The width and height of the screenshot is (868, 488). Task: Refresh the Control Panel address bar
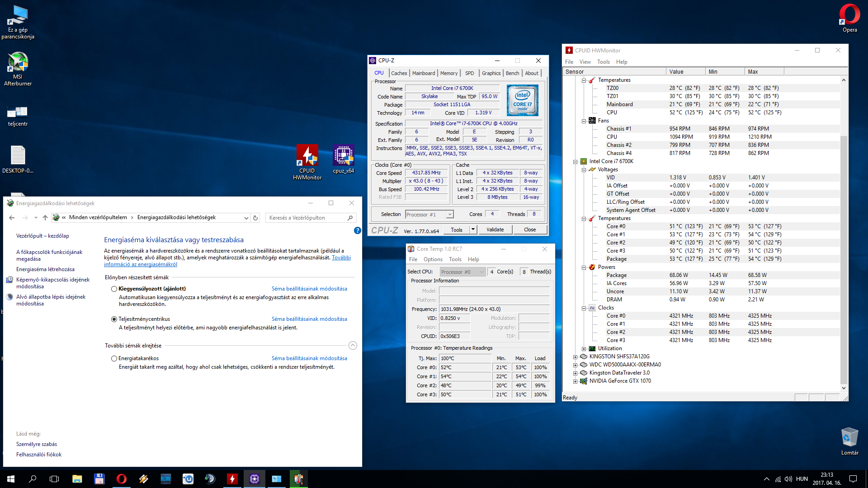255,218
